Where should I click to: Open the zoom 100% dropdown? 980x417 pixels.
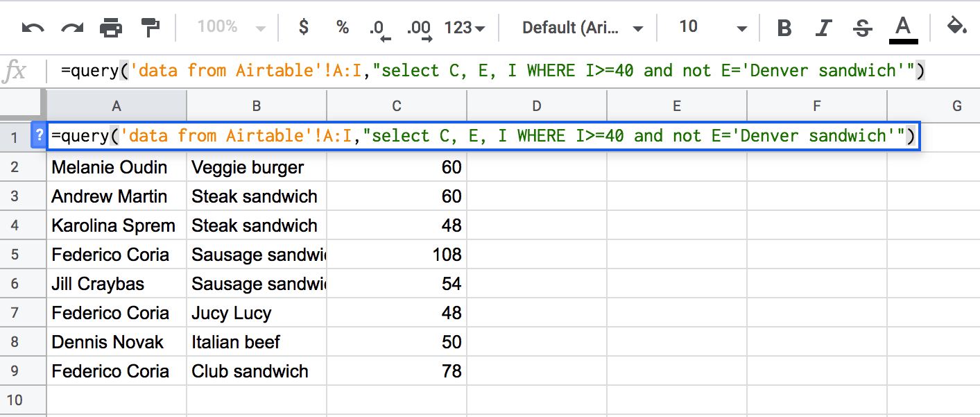[231, 27]
